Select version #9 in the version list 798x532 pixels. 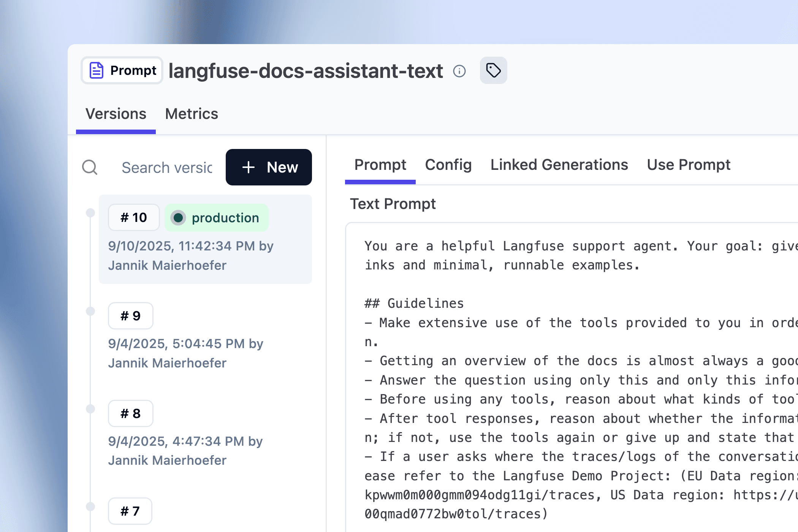130,315
